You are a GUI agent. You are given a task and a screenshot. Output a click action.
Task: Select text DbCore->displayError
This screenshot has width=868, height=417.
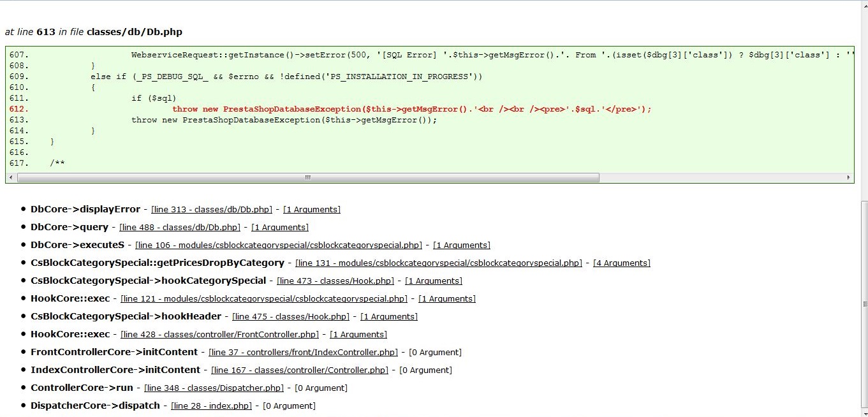point(85,209)
